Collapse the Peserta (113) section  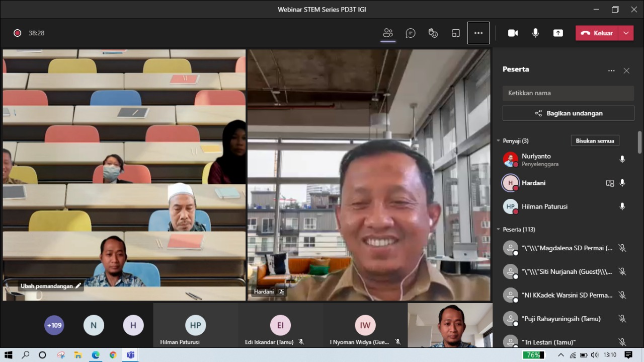click(x=499, y=230)
